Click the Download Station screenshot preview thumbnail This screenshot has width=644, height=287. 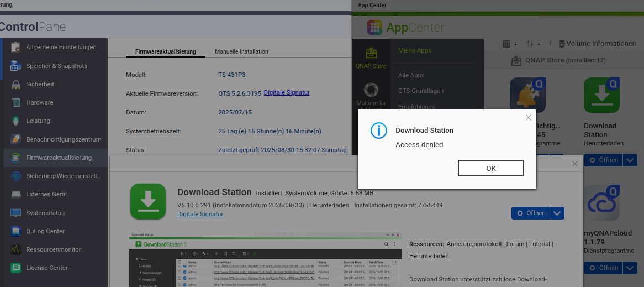tap(266, 259)
